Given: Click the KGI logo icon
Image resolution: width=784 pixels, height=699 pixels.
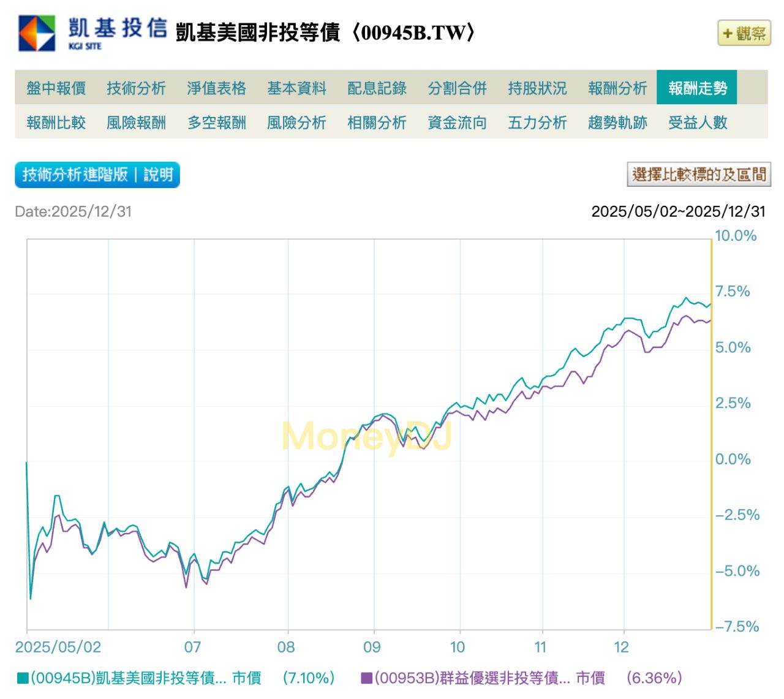Looking at the screenshot, I should point(37,33).
